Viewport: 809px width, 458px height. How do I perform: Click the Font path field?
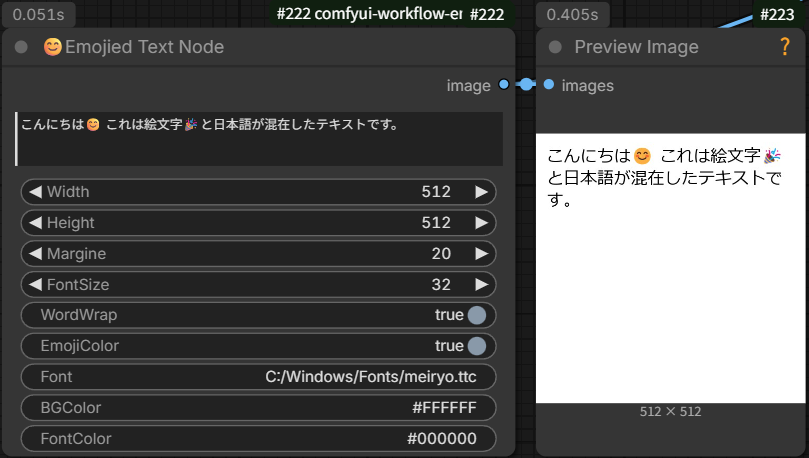tap(258, 377)
